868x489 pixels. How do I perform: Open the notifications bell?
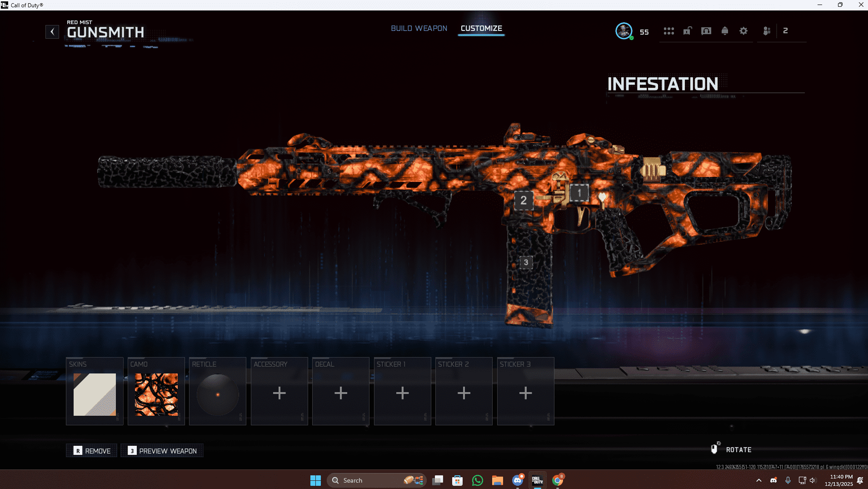pos(725,31)
